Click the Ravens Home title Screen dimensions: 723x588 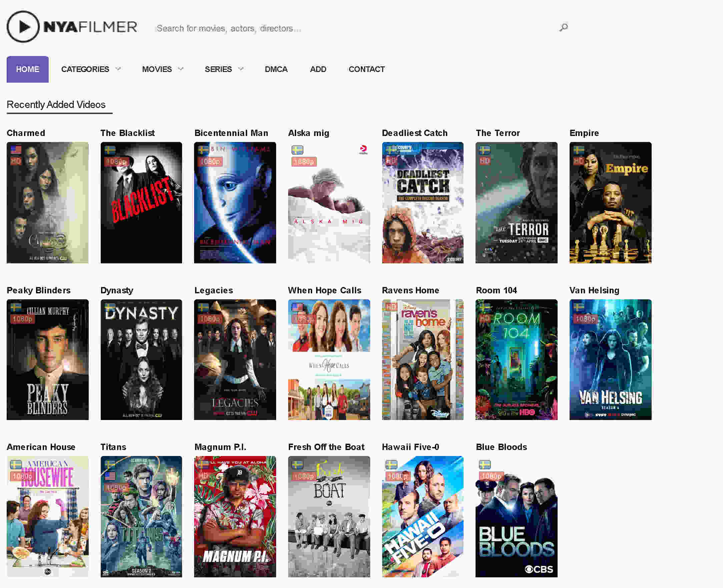411,290
